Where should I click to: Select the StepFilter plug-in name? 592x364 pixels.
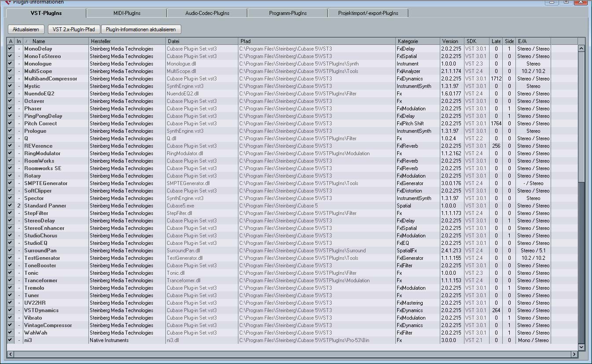(x=36, y=213)
